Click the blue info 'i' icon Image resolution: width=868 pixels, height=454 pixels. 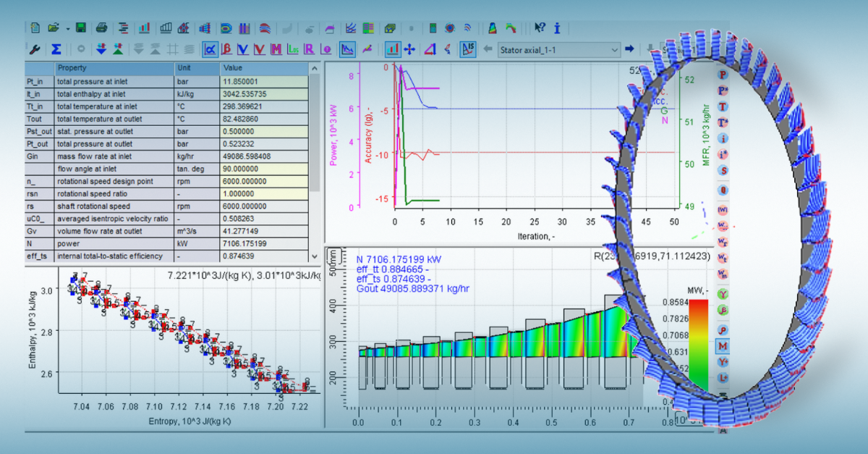point(558,28)
